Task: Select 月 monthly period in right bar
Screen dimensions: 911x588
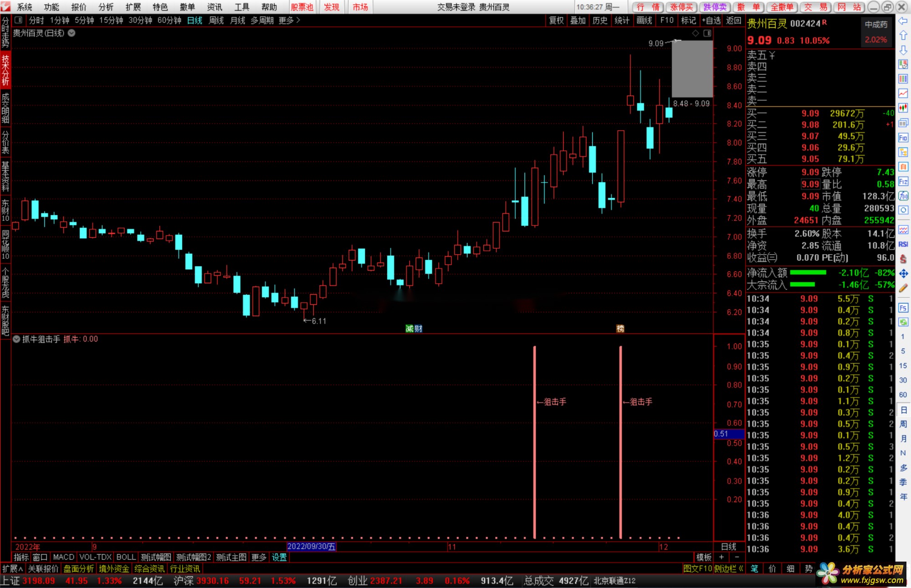Action: 902,439
